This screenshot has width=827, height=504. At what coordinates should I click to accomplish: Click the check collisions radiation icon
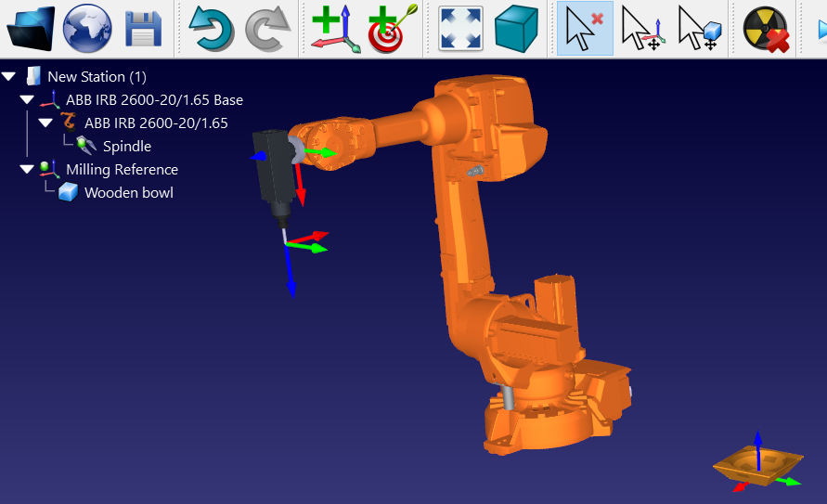pyautogui.click(x=767, y=29)
